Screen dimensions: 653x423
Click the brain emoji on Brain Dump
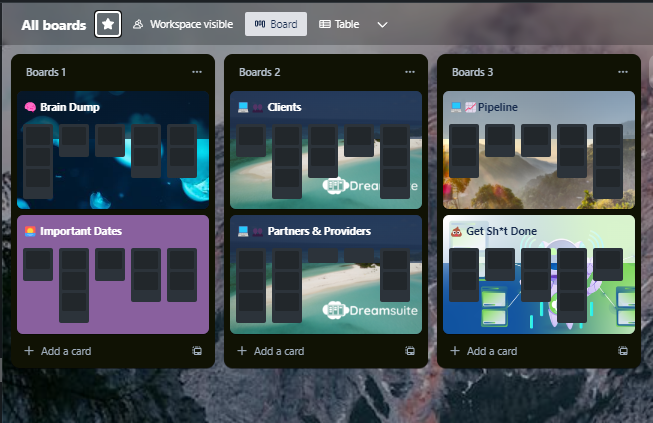pos(30,107)
